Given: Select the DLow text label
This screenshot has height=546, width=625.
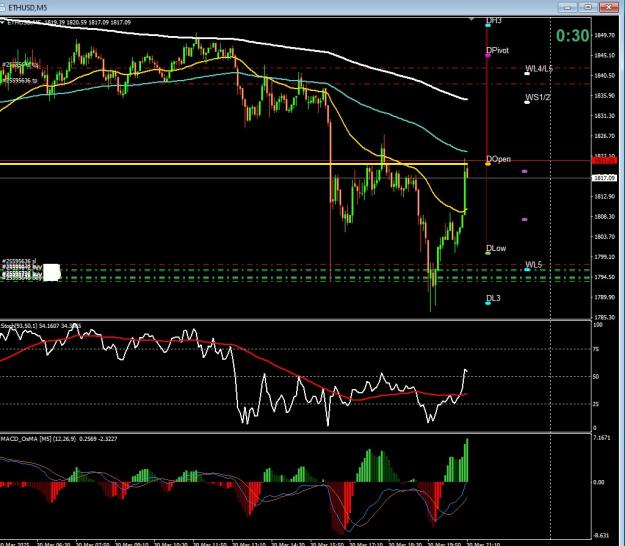Looking at the screenshot, I should [x=496, y=248].
